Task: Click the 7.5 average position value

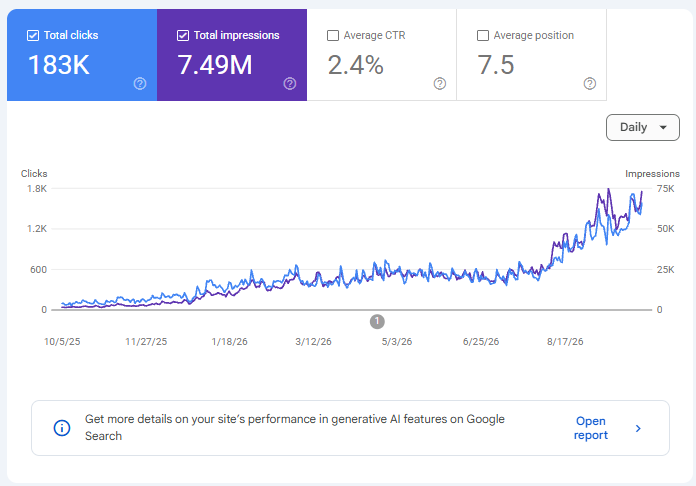Action: coord(496,65)
